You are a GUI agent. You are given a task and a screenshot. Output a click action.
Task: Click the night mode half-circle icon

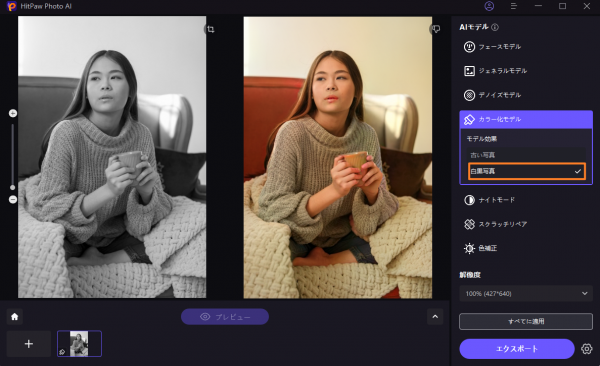point(469,200)
